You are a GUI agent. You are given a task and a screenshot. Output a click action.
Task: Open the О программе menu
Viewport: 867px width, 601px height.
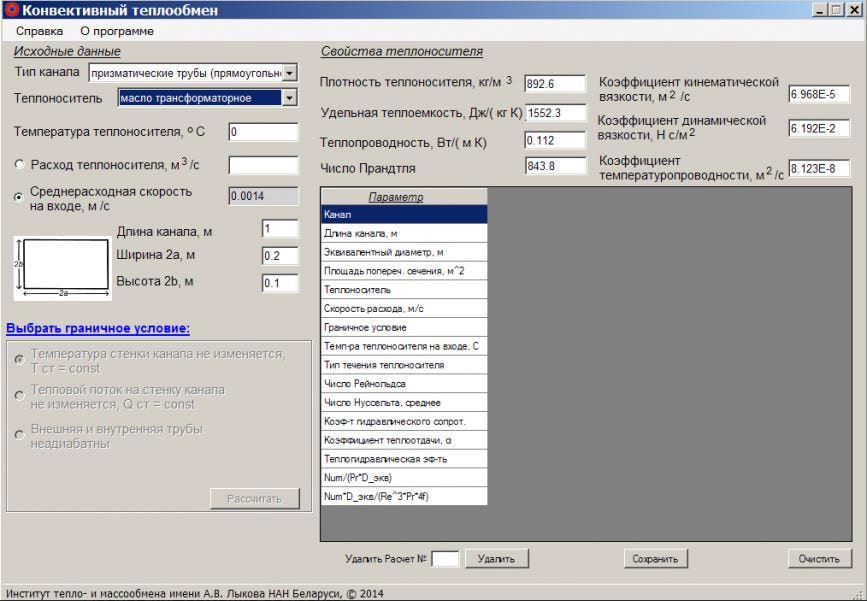pos(117,31)
